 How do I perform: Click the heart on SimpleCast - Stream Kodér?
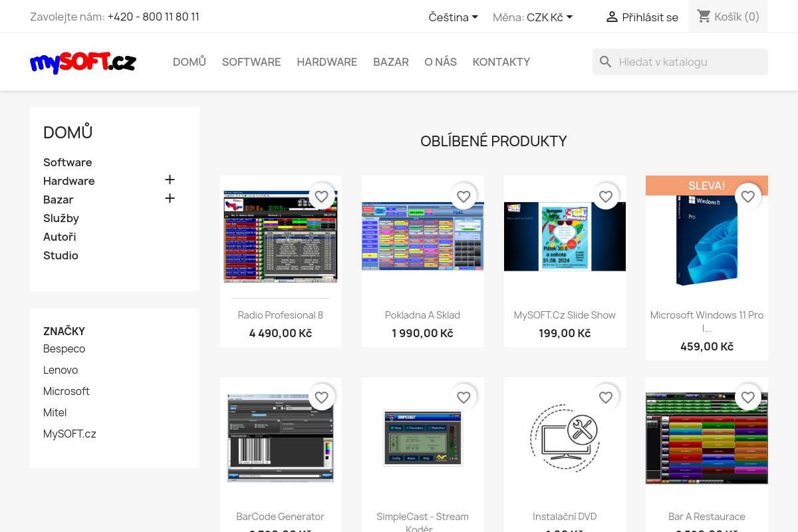[x=464, y=397]
